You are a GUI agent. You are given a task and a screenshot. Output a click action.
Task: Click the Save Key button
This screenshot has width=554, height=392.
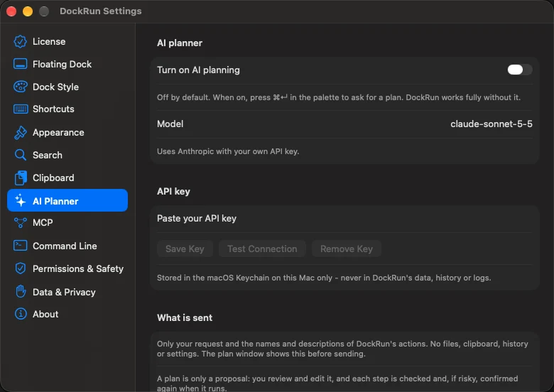185,249
